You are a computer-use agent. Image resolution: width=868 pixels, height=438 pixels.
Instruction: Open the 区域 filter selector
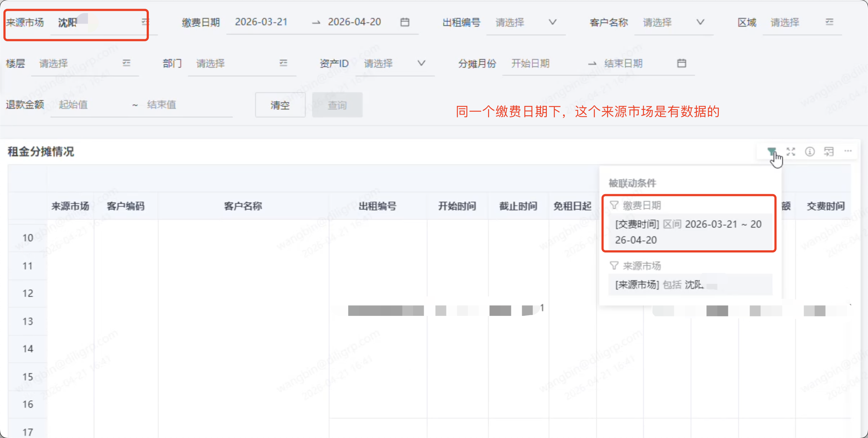tap(830, 22)
